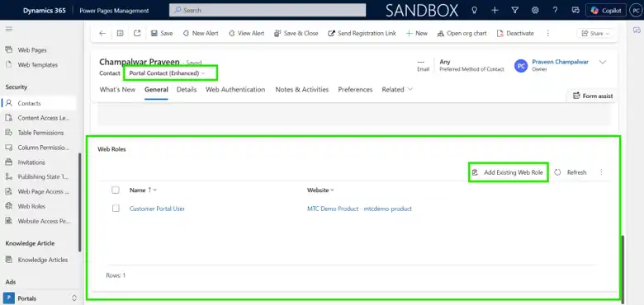
Task: Open Customer Portal User web role
Action: coord(157,209)
